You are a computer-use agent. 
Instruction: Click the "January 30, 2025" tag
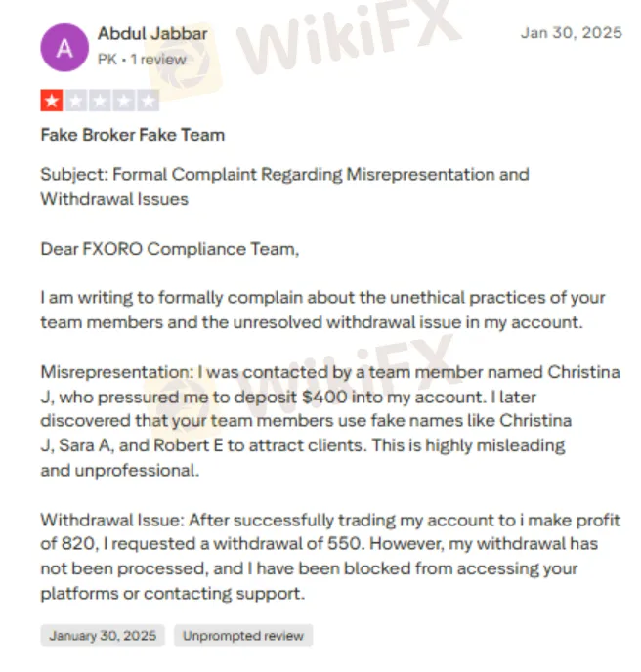coord(103,636)
